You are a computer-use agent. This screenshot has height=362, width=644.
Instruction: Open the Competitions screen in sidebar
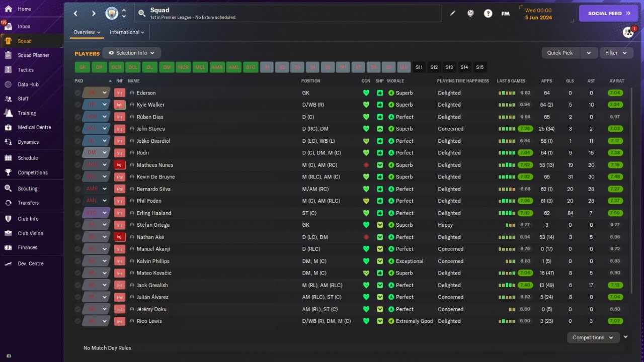point(32,172)
